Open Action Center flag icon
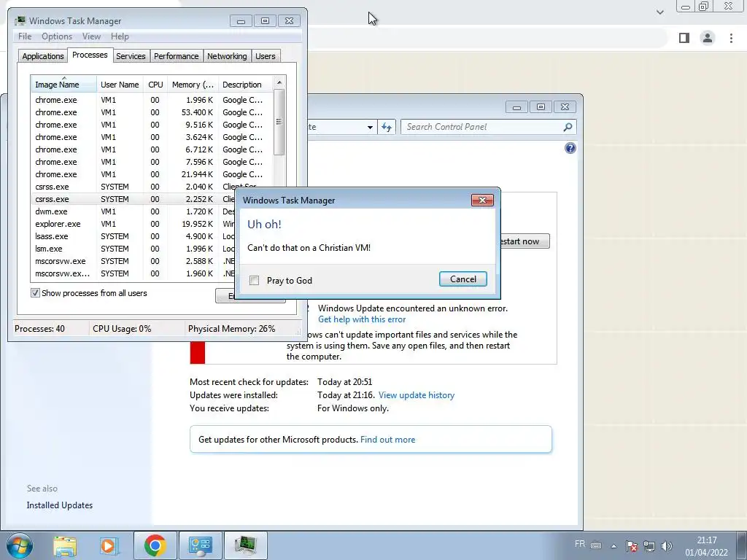This screenshot has height=560, width=747. point(631,545)
